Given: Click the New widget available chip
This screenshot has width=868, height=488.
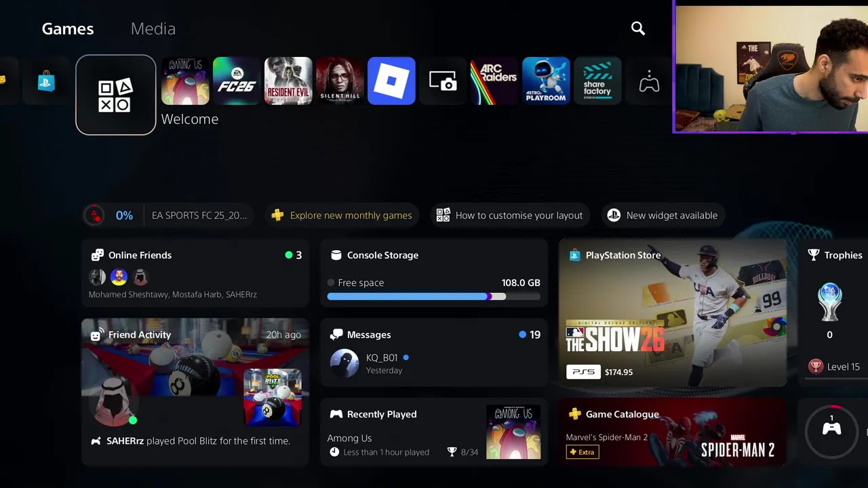Looking at the screenshot, I should pos(663,216).
